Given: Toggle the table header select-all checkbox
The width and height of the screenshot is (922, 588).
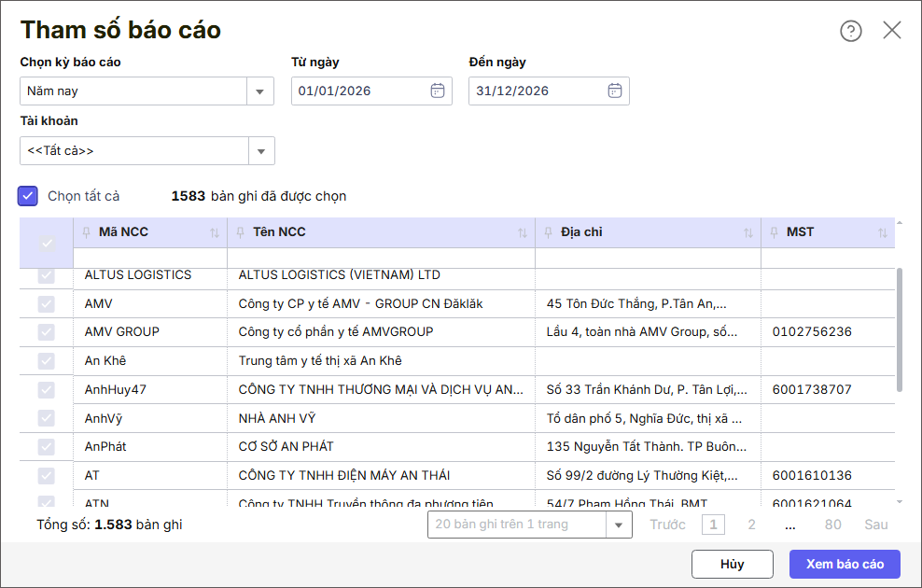Looking at the screenshot, I should [x=47, y=243].
